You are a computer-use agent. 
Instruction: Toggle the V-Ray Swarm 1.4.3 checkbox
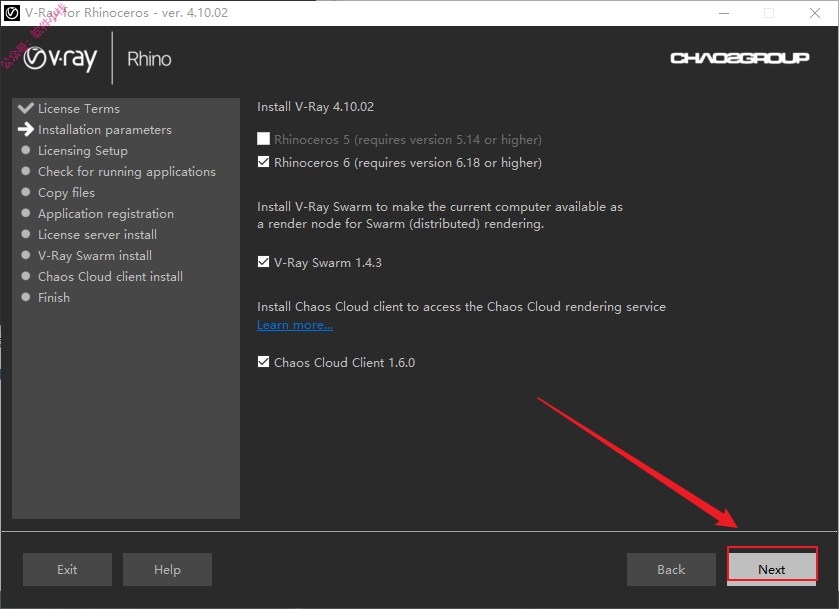coord(263,262)
